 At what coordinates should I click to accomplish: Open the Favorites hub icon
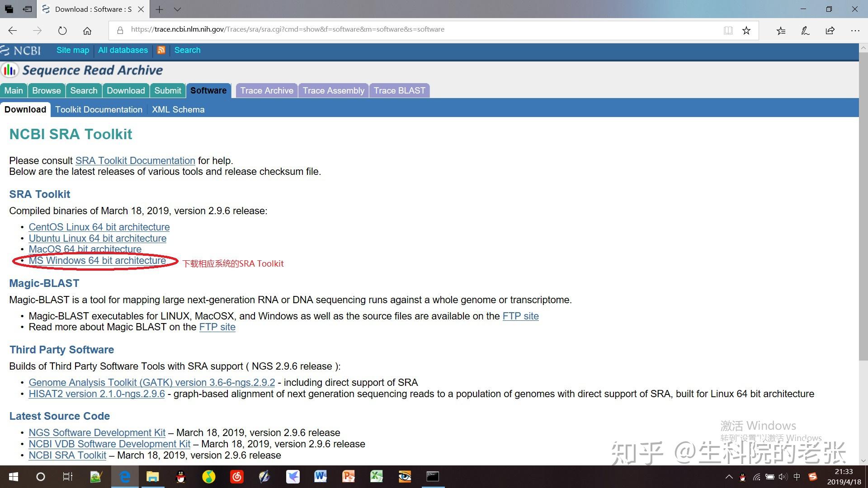(780, 30)
